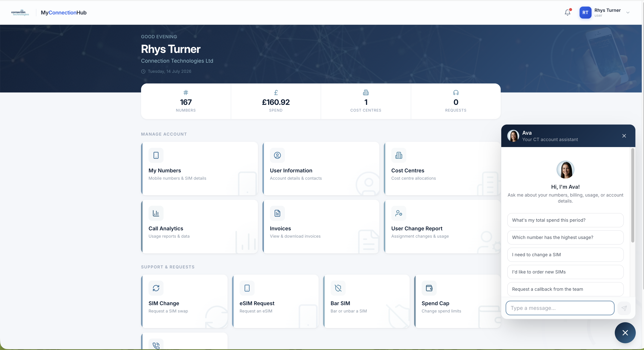Click Ava's small header avatar
644x350 pixels.
[513, 136]
